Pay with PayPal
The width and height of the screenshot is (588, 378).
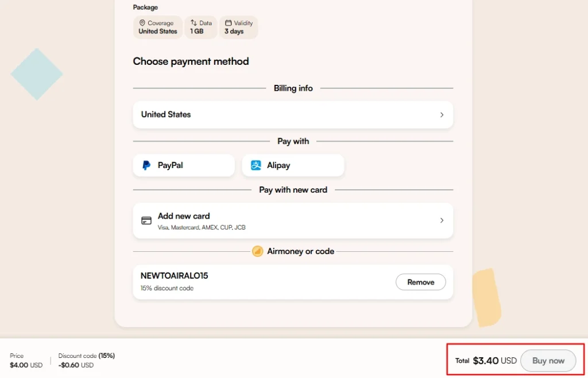(x=184, y=165)
